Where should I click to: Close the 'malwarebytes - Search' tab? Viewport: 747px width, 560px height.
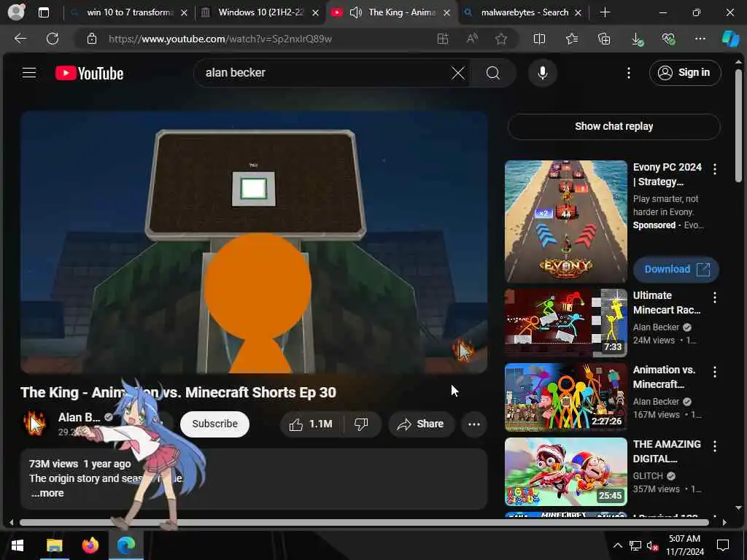coord(578,13)
